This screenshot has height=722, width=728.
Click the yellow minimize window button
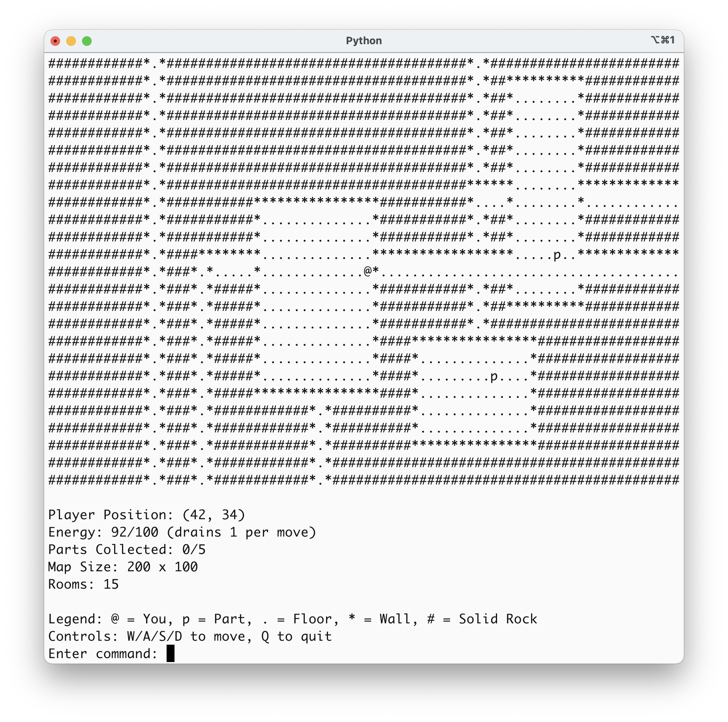(x=71, y=41)
